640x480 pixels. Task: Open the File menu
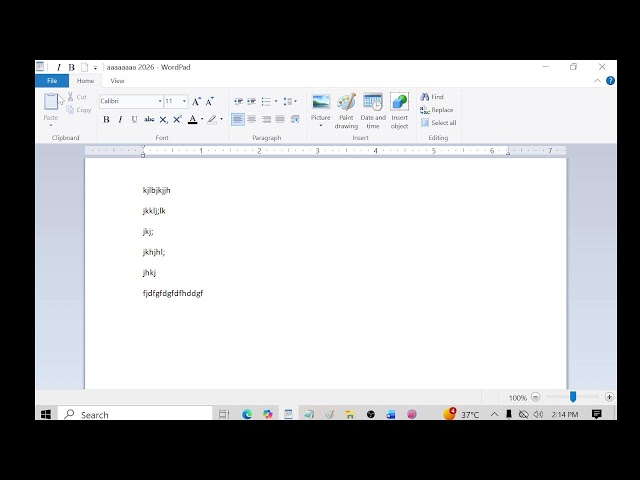tap(52, 81)
